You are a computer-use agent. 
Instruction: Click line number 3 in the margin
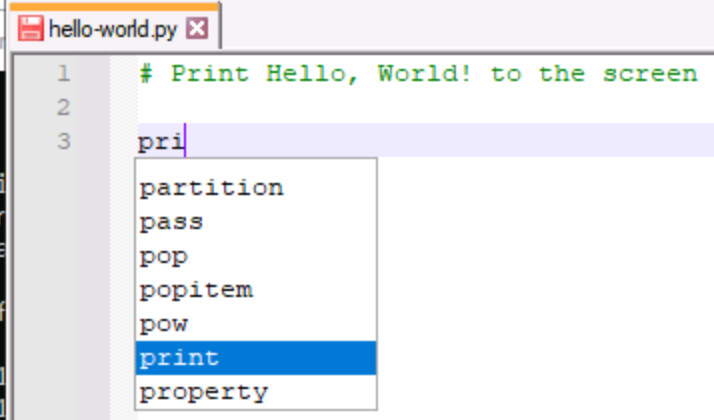point(64,141)
